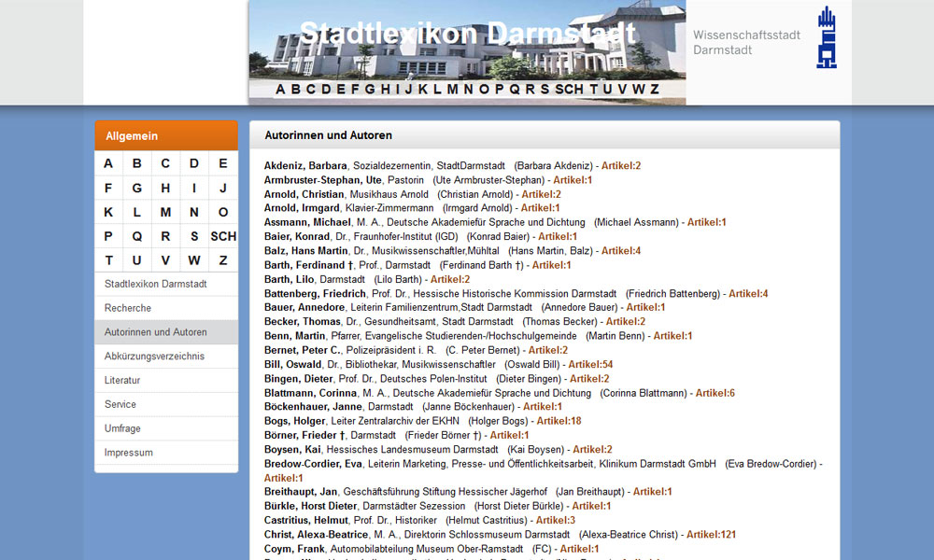Click the Darmstadt city crest logo
The image size is (934, 560).
click(x=827, y=38)
